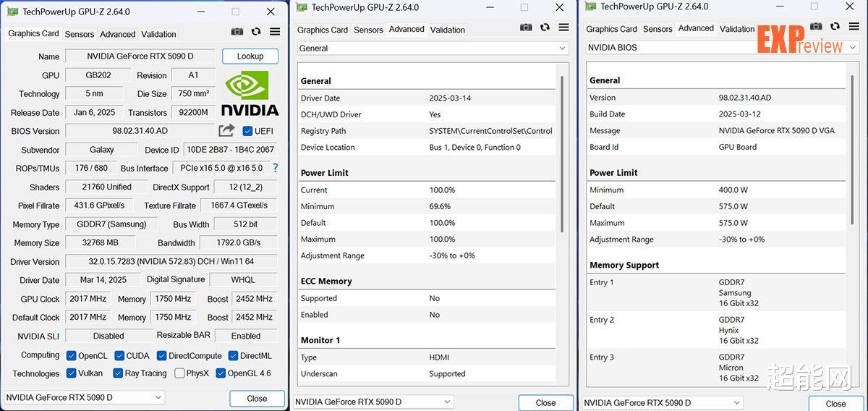Take a screenshot with the left window's camera icon
The width and height of the screenshot is (868, 411).
pyautogui.click(x=237, y=32)
